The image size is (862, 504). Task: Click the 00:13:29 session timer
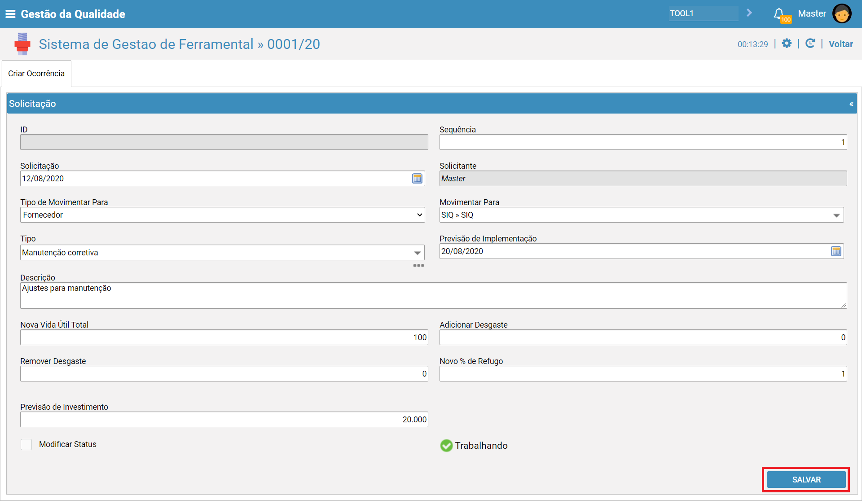(752, 44)
